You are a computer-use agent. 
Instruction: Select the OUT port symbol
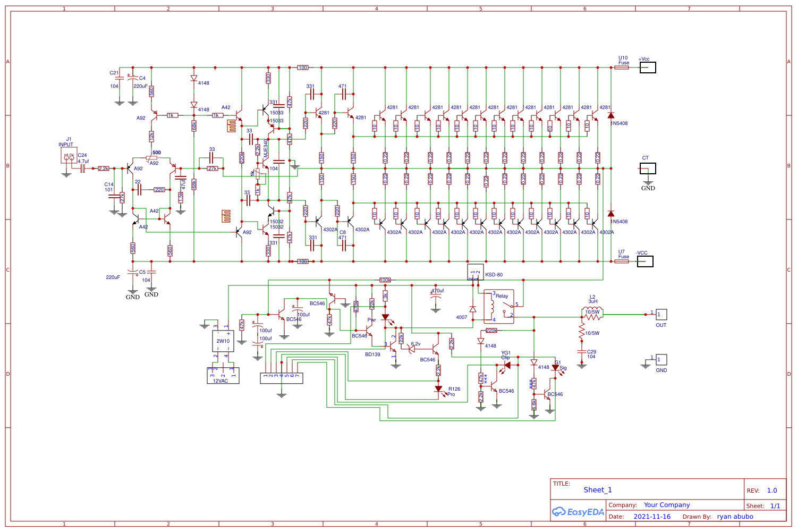pyautogui.click(x=660, y=315)
